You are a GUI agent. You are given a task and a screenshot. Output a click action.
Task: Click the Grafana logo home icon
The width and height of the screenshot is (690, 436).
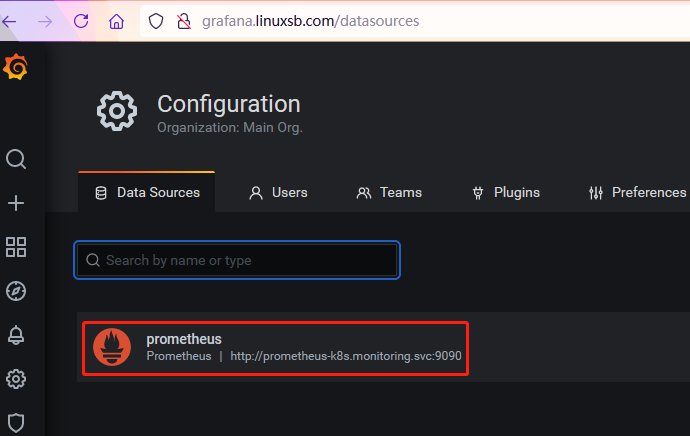16,67
